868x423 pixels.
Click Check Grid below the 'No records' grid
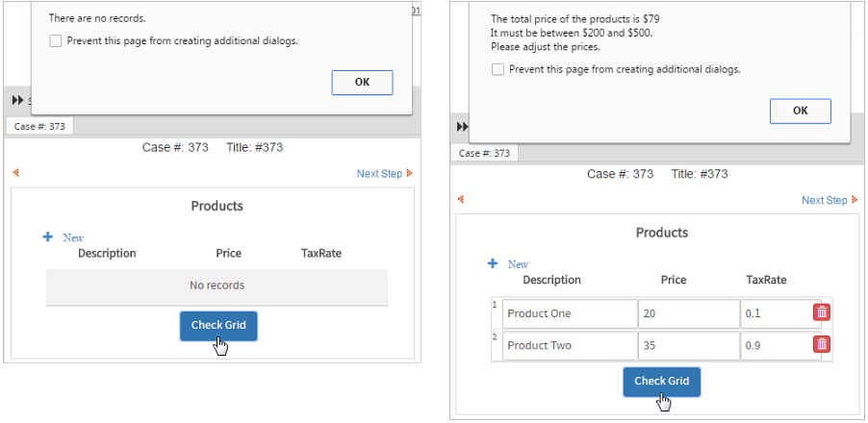tap(218, 325)
